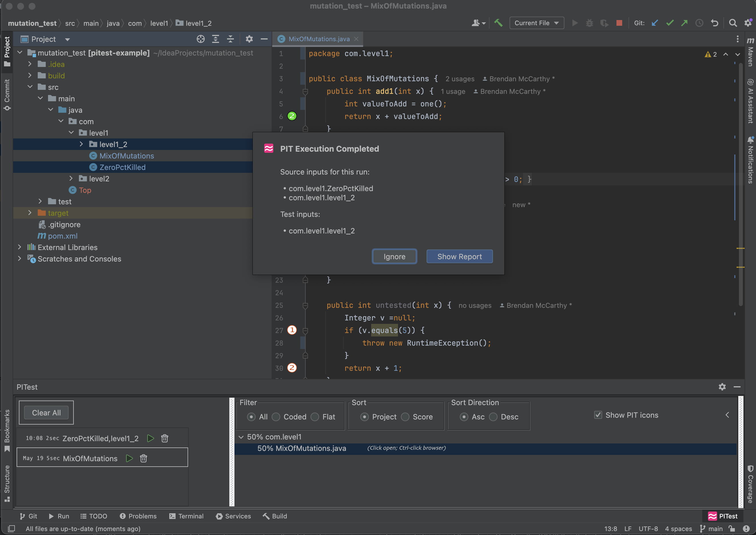
Task: Open Project panel options gear
Action: pyautogui.click(x=249, y=39)
